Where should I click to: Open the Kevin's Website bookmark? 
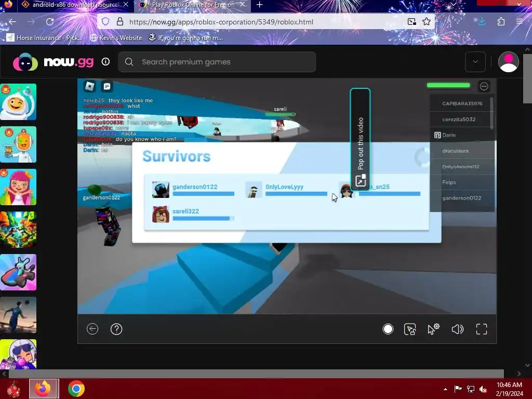pos(116,37)
